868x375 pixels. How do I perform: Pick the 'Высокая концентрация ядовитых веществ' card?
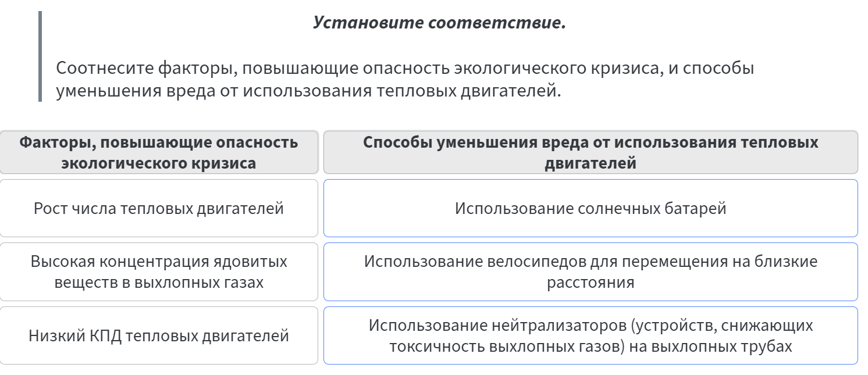pos(159,272)
